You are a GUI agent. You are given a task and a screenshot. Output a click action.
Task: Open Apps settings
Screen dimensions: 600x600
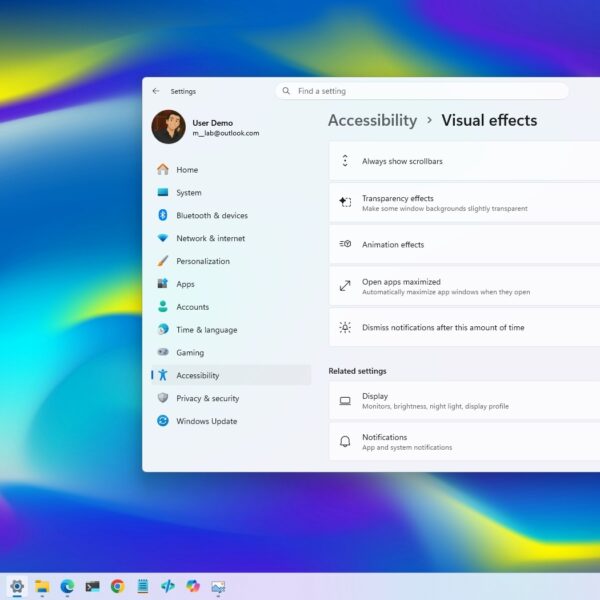point(231,284)
